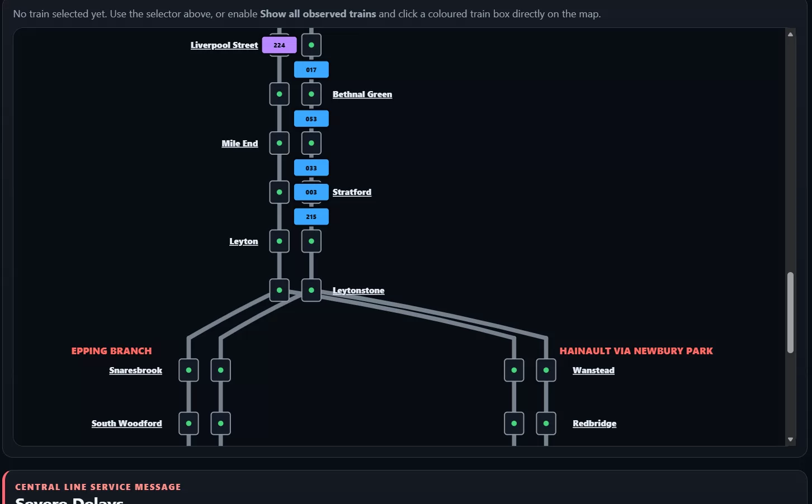This screenshot has height=504, width=812.
Task: Click train box 033 above Stratford
Action: click(311, 168)
